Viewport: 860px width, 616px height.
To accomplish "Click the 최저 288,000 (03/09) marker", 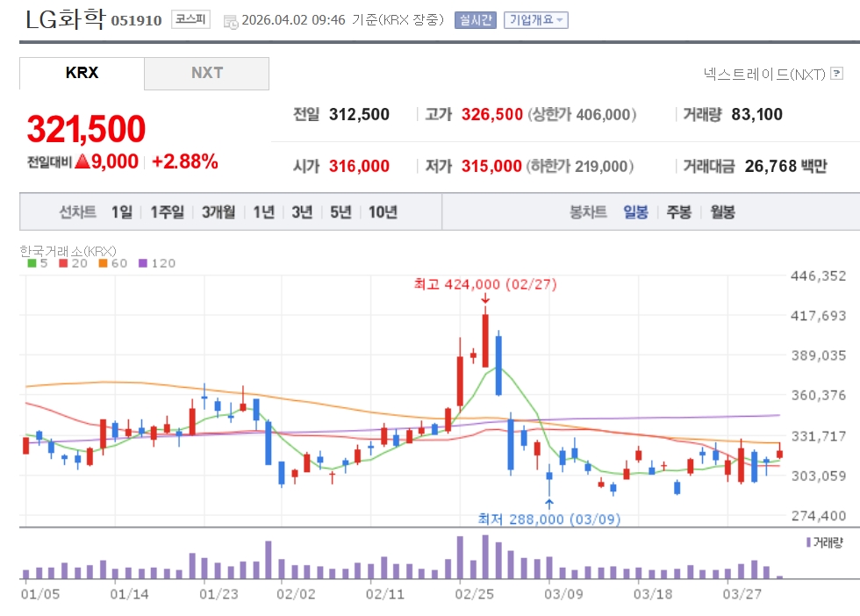I will (x=549, y=519).
